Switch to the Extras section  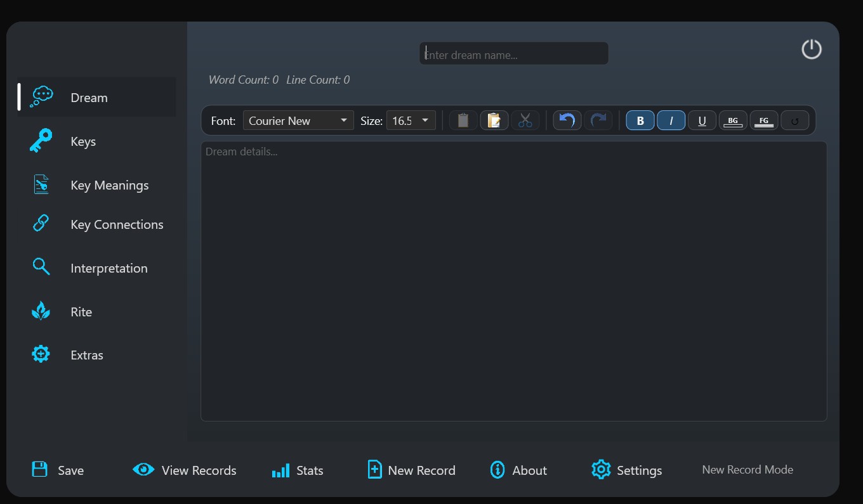coord(96,354)
